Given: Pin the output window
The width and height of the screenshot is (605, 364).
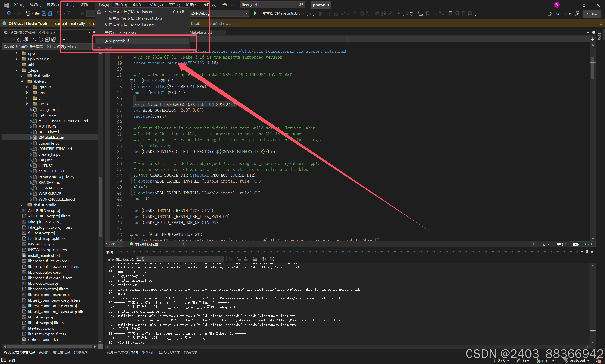Looking at the screenshot, I should click(x=587, y=252).
